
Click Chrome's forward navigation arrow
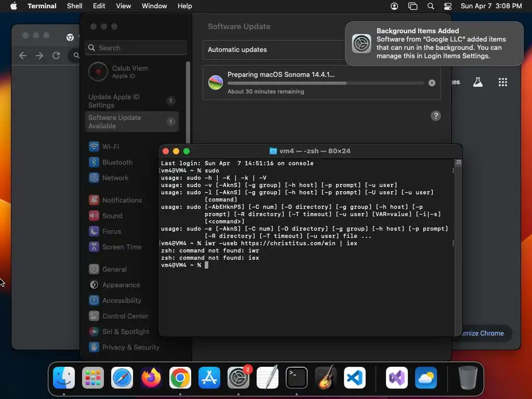coord(39,56)
